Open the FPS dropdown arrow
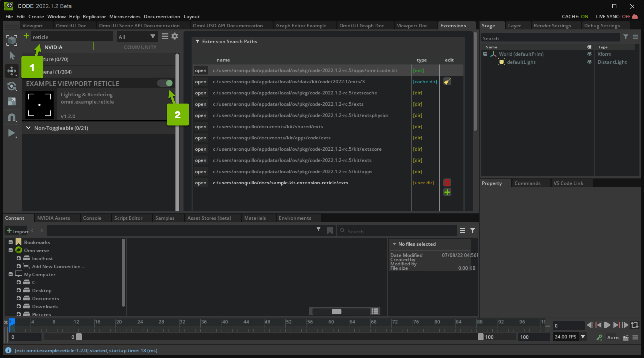Screen dimensions: 644x358 pos(583,337)
